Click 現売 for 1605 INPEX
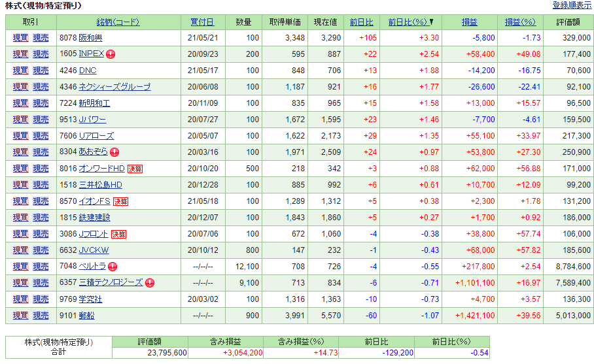Viewport: 594px width, 364px height. coord(41,54)
